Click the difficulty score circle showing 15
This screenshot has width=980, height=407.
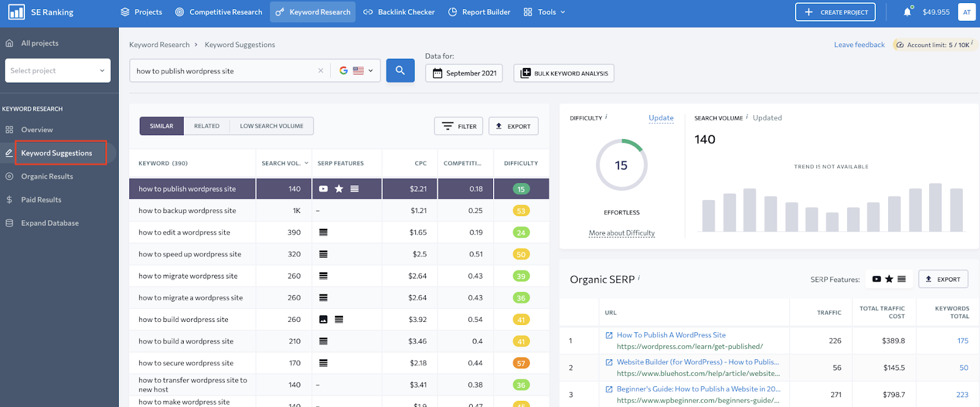(x=621, y=165)
